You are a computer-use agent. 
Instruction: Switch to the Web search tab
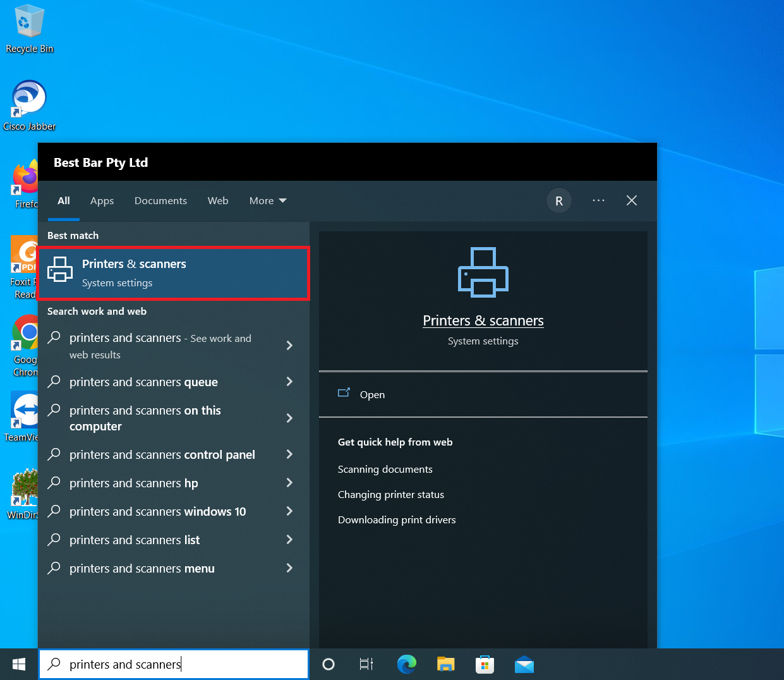(x=218, y=200)
